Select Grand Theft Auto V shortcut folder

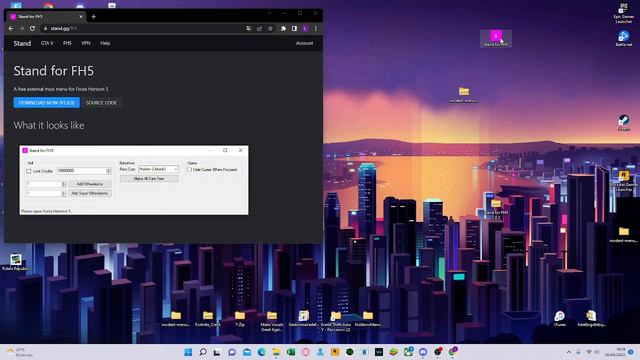point(336,321)
